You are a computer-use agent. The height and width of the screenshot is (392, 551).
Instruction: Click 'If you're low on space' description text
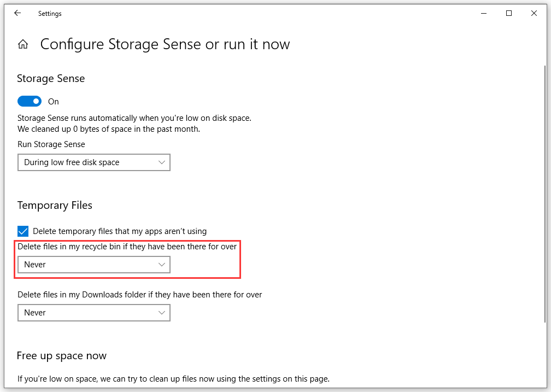174,379
